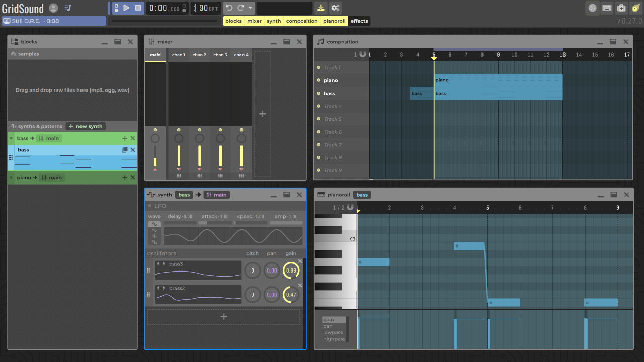
Task: Select the square LFO wave shape
Action: click(154, 242)
